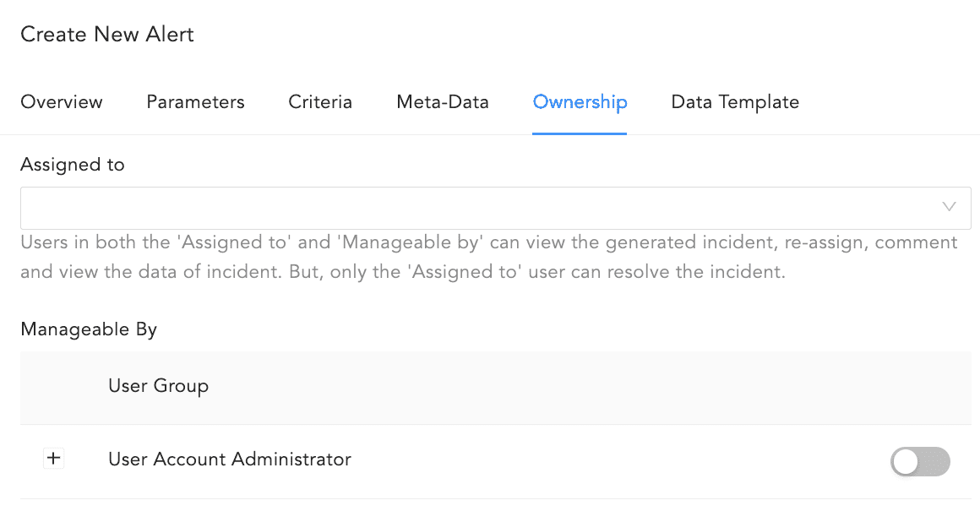The height and width of the screenshot is (522, 980).
Task: Click the toggle switch knob on the right
Action: click(x=906, y=462)
